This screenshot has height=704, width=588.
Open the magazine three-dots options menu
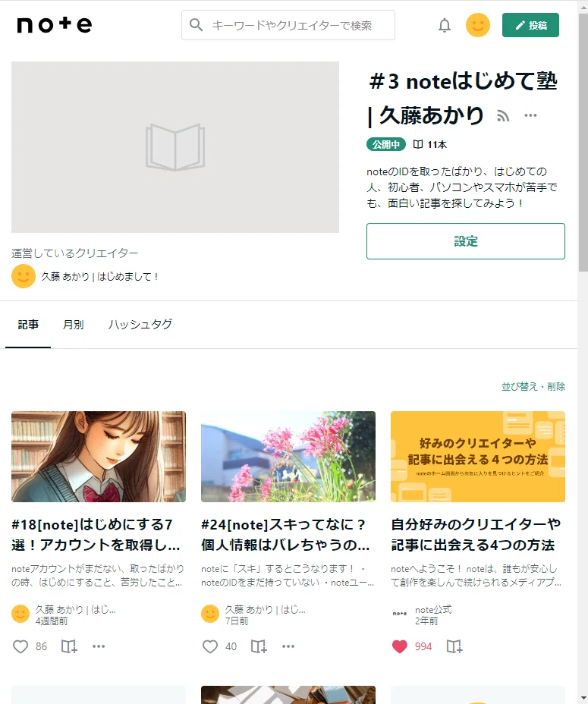[530, 115]
